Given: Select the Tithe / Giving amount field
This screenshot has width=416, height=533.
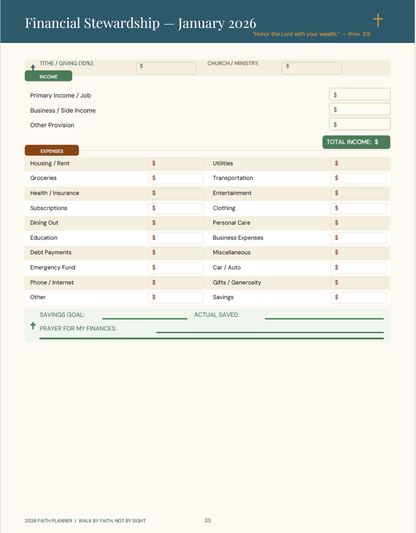Looking at the screenshot, I should tap(166, 68).
